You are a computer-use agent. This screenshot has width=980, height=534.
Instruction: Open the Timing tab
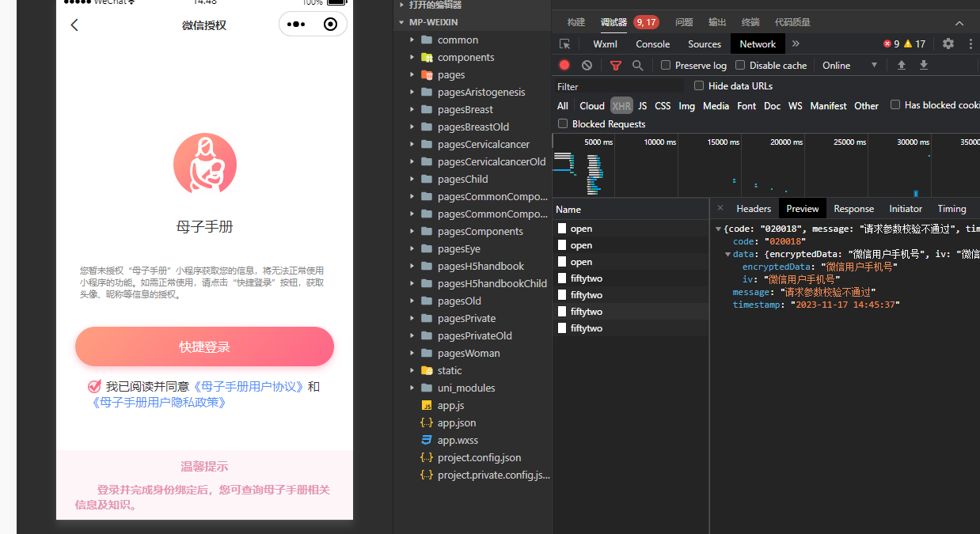(x=952, y=209)
